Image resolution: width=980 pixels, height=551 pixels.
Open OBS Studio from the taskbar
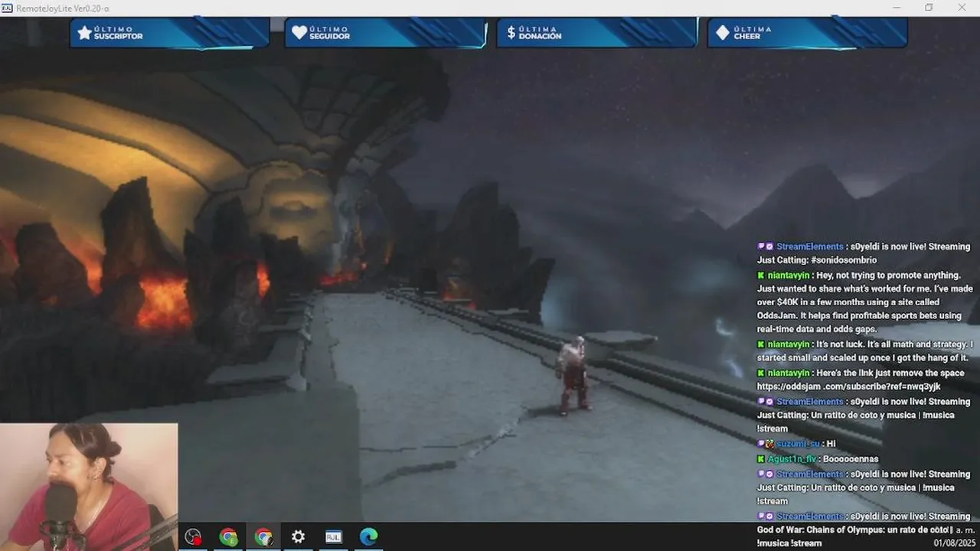click(193, 536)
